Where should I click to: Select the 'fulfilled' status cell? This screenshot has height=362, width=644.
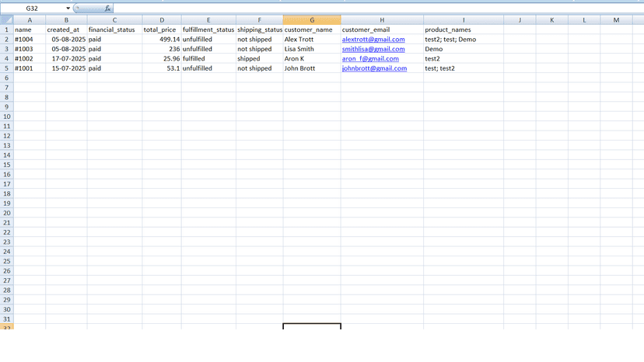[208, 59]
